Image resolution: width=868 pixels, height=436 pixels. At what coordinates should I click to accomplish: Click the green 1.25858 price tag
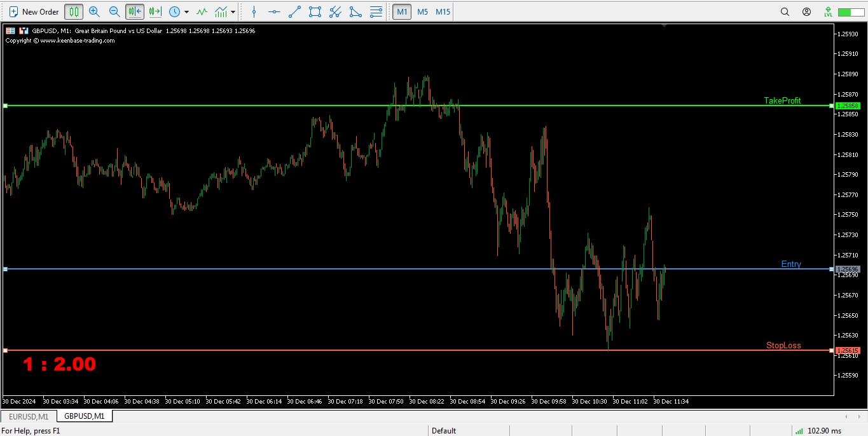(x=848, y=106)
